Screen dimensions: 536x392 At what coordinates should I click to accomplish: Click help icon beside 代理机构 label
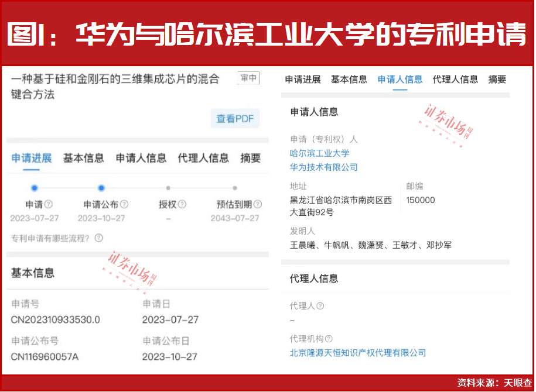[x=329, y=339]
